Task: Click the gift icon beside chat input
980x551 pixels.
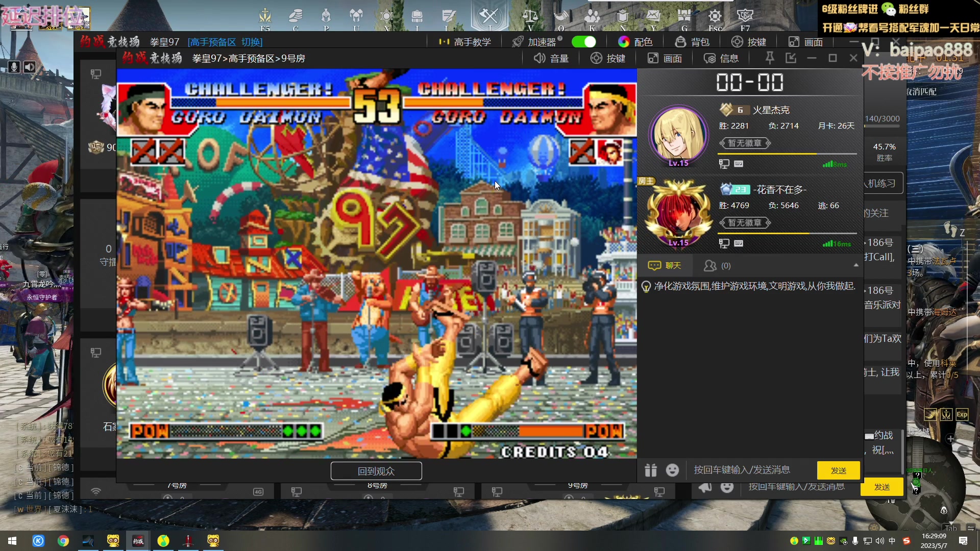Action: tap(650, 470)
